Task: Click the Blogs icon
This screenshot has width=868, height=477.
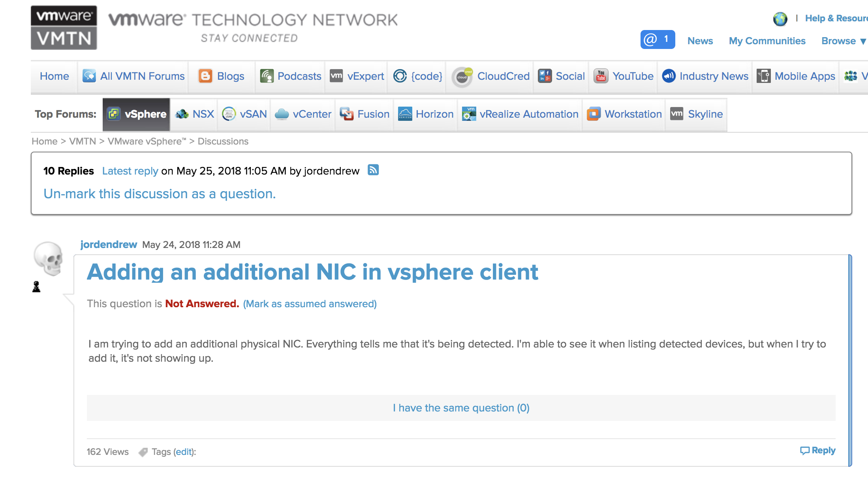Action: tap(205, 76)
